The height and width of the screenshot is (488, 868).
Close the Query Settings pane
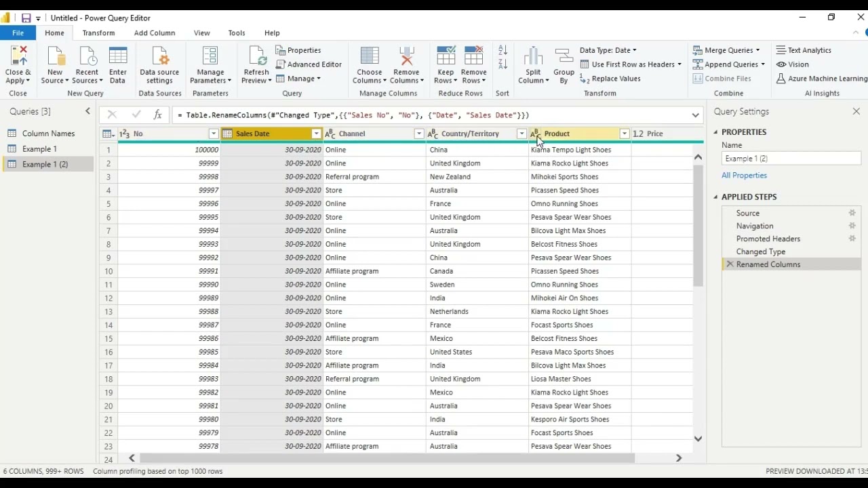pyautogui.click(x=856, y=112)
